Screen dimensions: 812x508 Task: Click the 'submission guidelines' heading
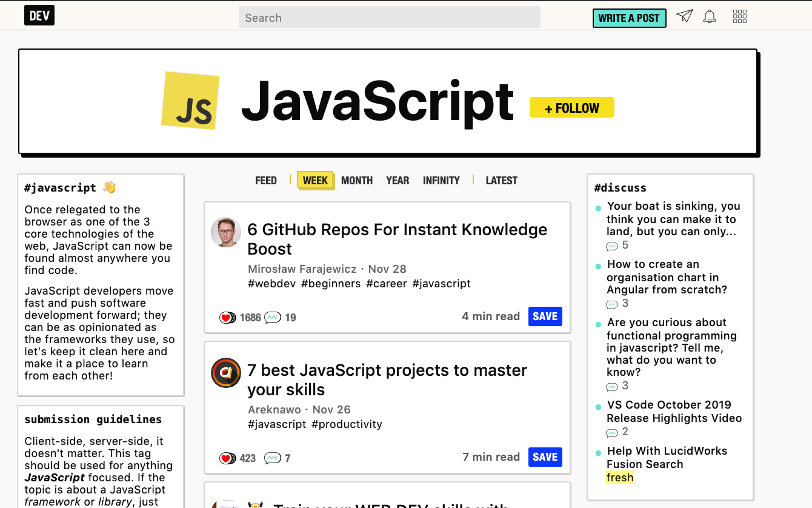[93, 419]
